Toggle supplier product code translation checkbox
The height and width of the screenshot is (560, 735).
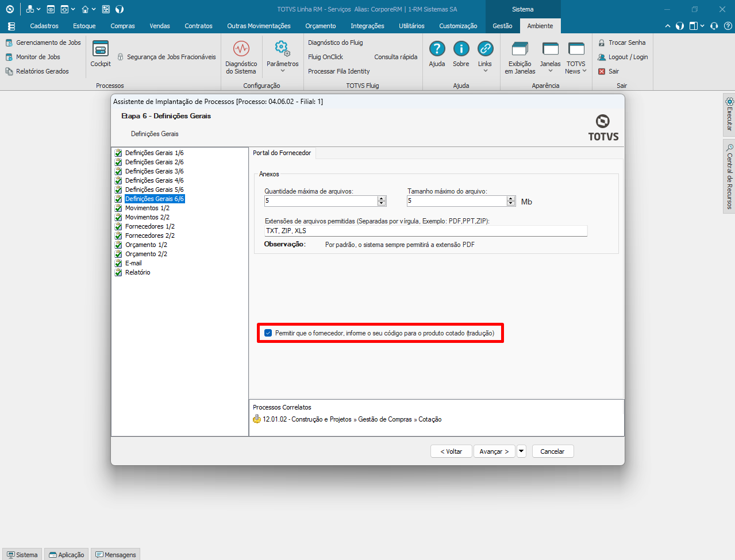coord(268,333)
